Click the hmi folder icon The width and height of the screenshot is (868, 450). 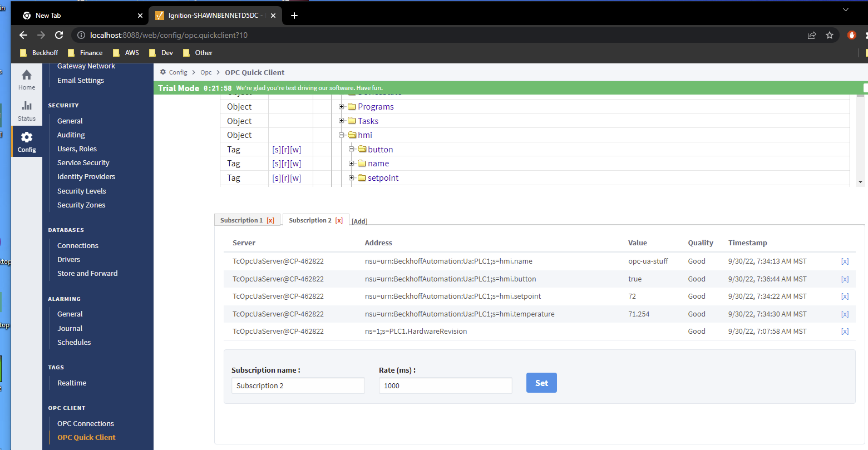352,135
